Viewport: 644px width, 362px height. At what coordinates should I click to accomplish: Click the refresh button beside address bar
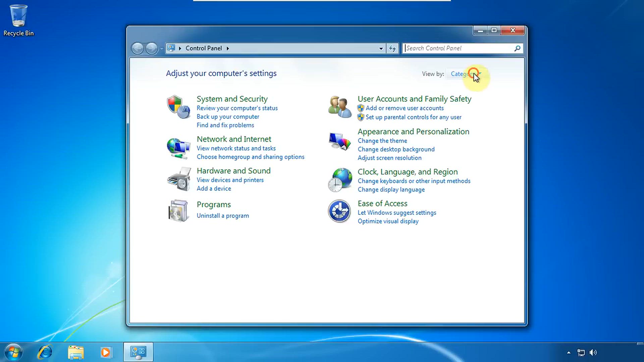point(392,48)
